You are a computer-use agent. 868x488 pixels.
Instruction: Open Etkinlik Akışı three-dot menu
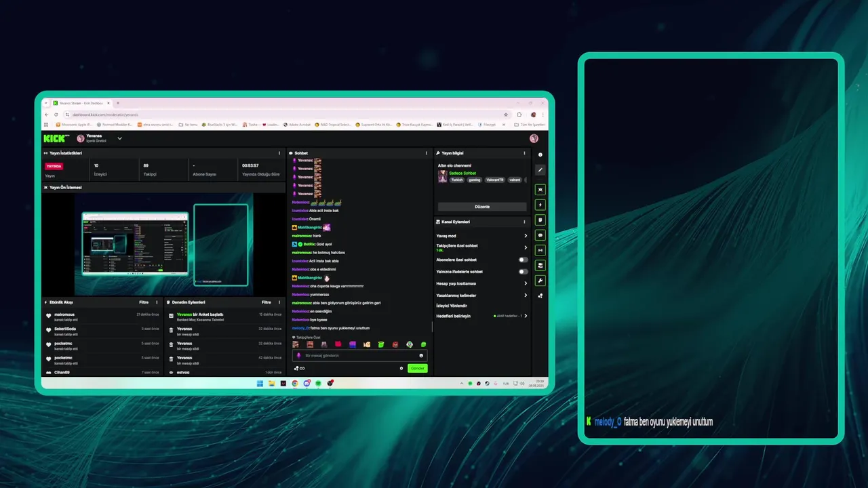(x=157, y=302)
